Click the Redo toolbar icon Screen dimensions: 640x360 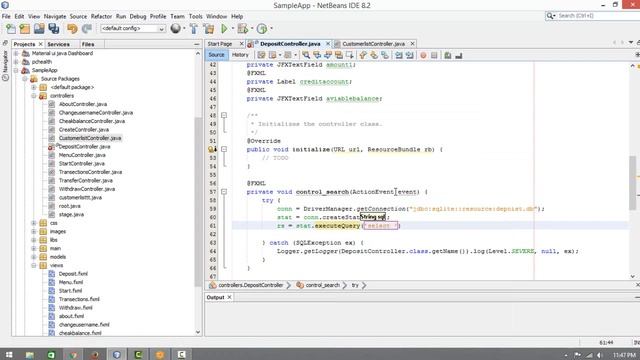(x=87, y=29)
